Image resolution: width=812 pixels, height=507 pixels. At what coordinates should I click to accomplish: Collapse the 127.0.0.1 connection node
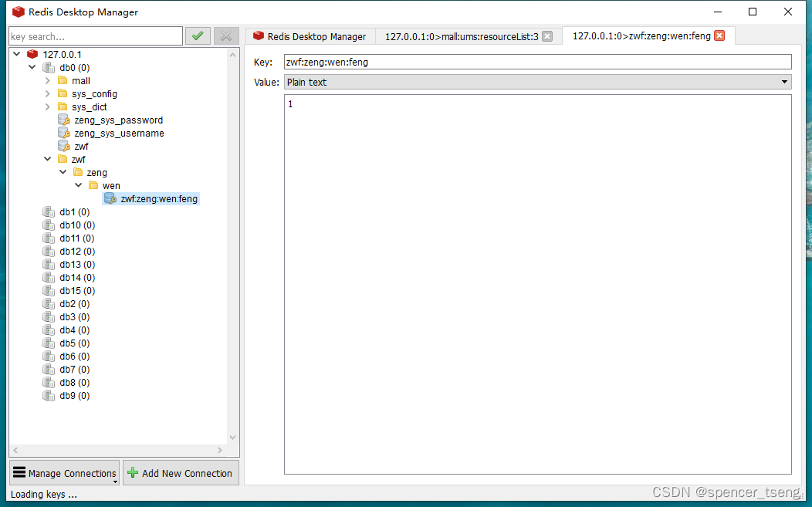pos(16,54)
